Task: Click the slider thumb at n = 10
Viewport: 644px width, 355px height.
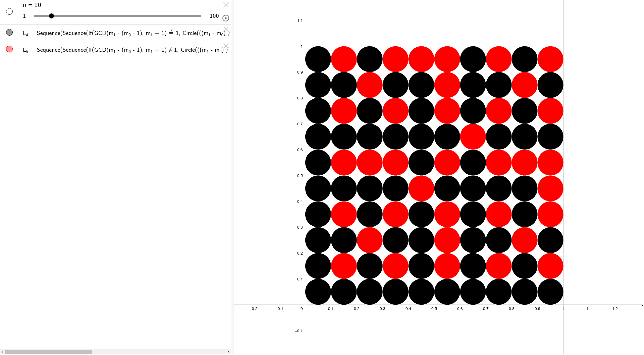Action: pyautogui.click(x=51, y=16)
